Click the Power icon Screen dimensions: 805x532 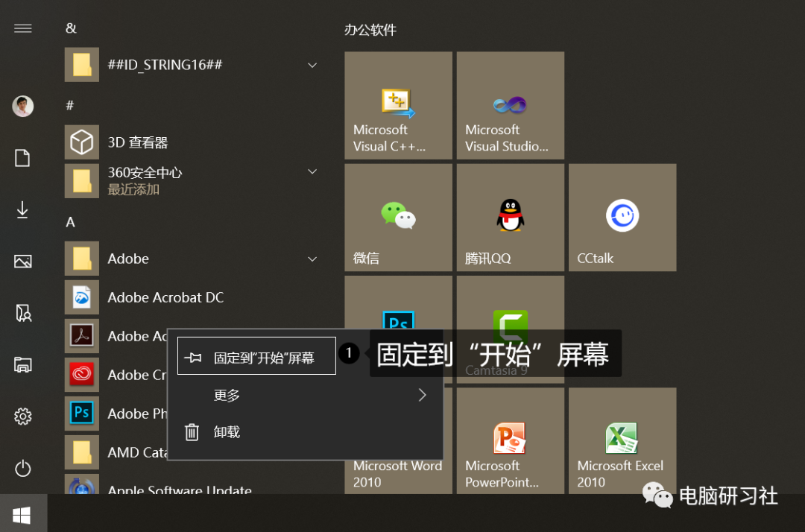coord(22,468)
